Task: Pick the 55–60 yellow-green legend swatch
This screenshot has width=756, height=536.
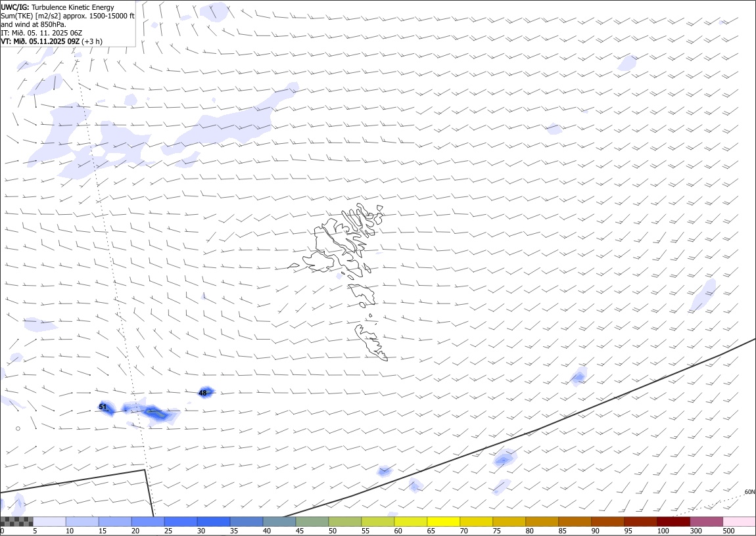Action: (x=378, y=522)
